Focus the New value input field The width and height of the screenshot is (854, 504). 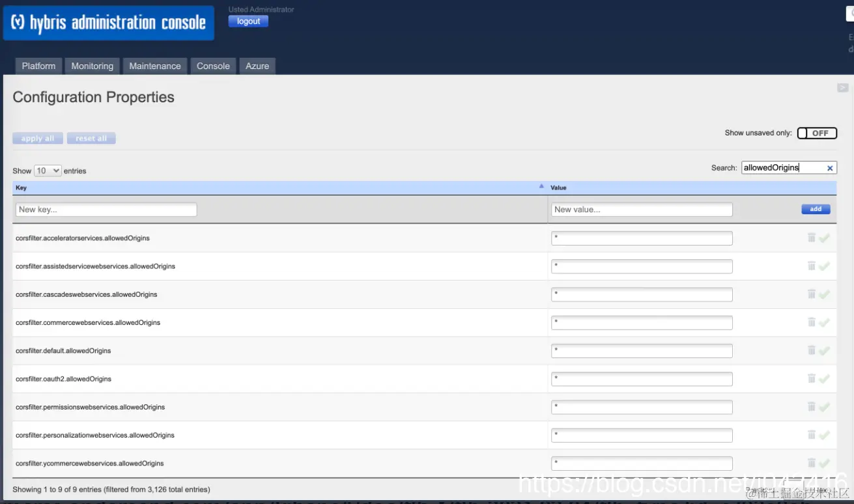642,210
